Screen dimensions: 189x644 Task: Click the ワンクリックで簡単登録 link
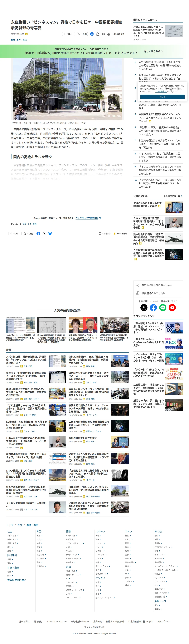88,218
